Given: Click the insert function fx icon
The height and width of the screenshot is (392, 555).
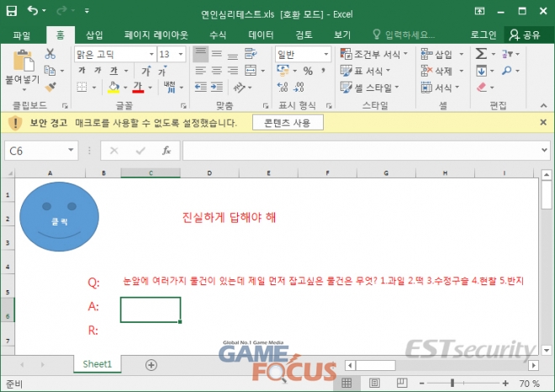Looking at the screenshot, I should (166, 151).
